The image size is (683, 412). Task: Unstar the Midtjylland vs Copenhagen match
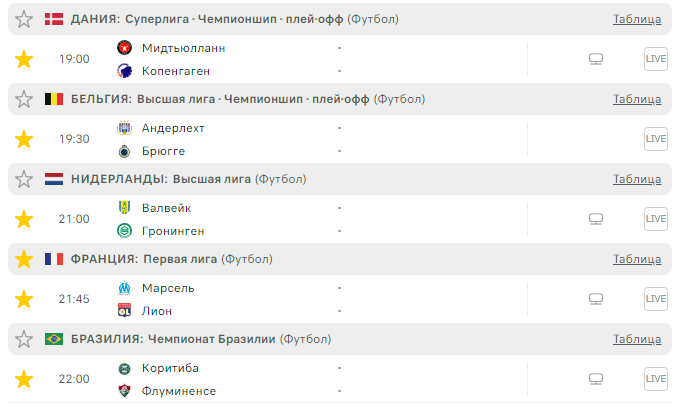24,59
